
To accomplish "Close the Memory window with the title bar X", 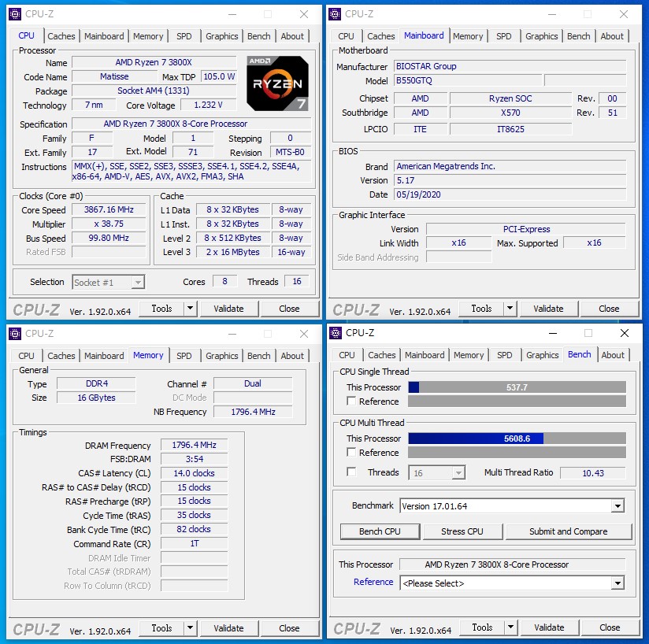I will (x=304, y=334).
